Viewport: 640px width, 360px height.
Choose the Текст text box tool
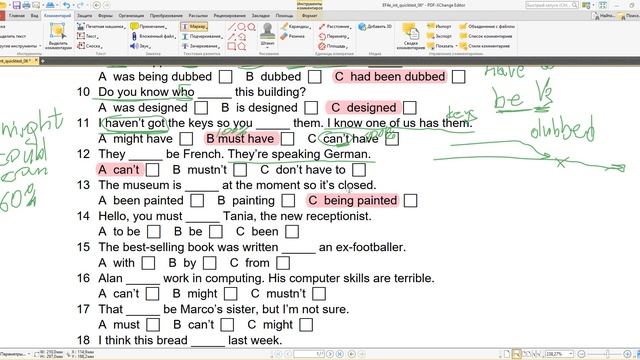(88, 36)
